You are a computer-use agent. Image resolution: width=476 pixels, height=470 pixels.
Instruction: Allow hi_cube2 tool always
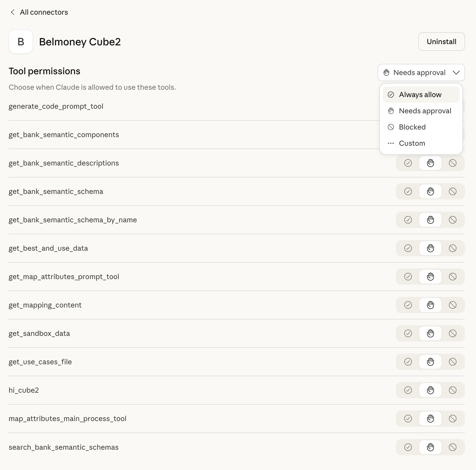pyautogui.click(x=408, y=390)
